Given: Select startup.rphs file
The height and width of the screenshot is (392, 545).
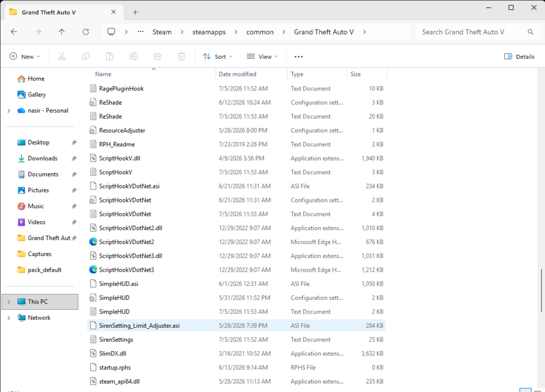Looking at the screenshot, I should click(237, 367).
